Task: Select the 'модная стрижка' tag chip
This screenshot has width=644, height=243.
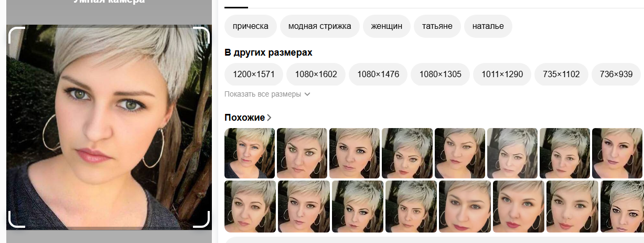Action: coord(320,26)
